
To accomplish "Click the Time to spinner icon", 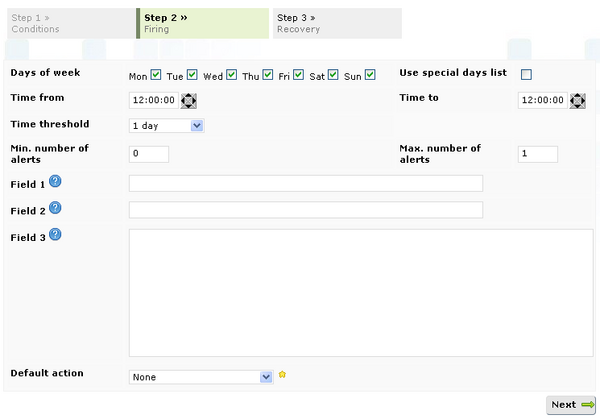I will pos(577,100).
